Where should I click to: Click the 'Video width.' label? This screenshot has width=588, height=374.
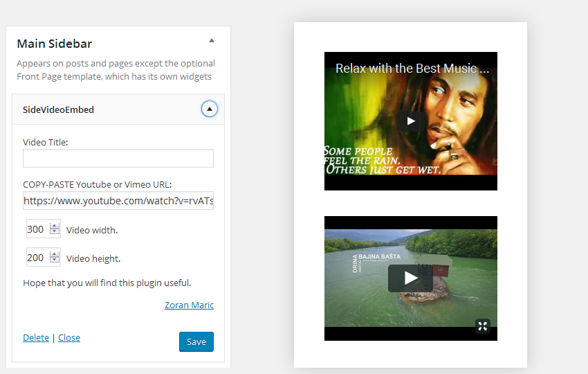point(92,230)
